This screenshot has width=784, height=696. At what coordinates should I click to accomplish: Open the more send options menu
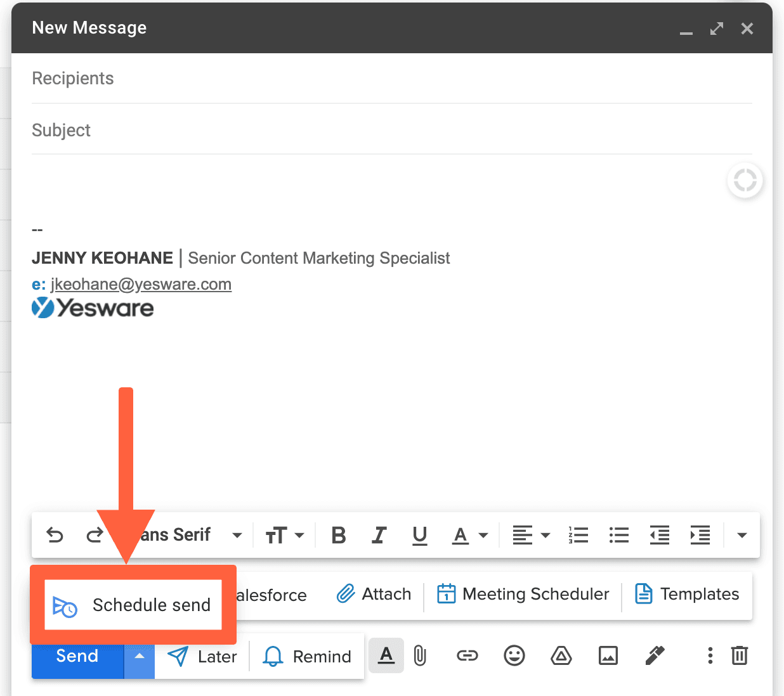click(x=710, y=656)
